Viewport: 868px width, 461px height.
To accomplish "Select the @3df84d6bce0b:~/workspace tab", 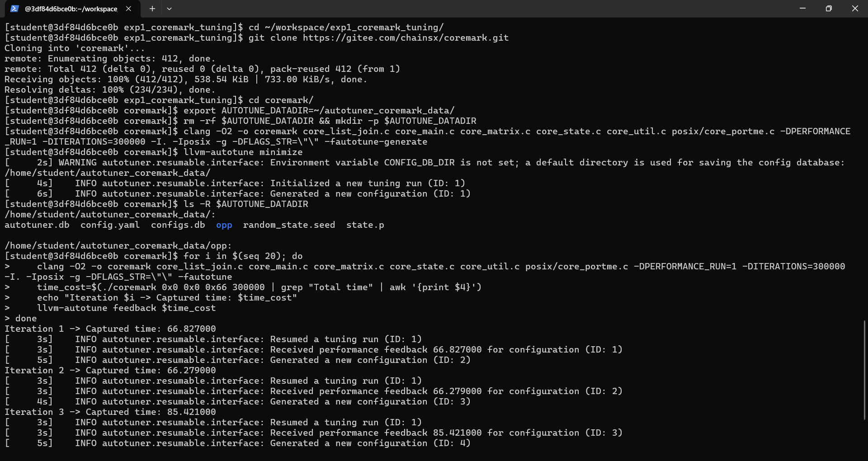I will (x=71, y=9).
